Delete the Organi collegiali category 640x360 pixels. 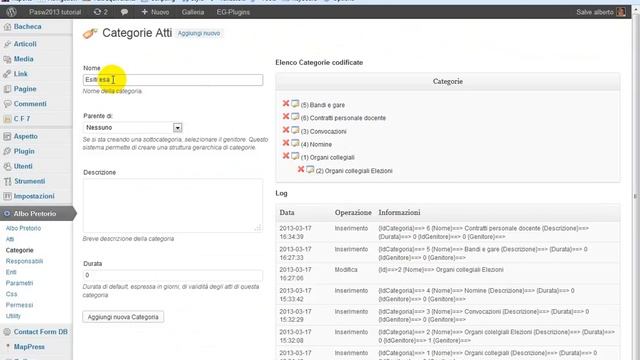286,156
